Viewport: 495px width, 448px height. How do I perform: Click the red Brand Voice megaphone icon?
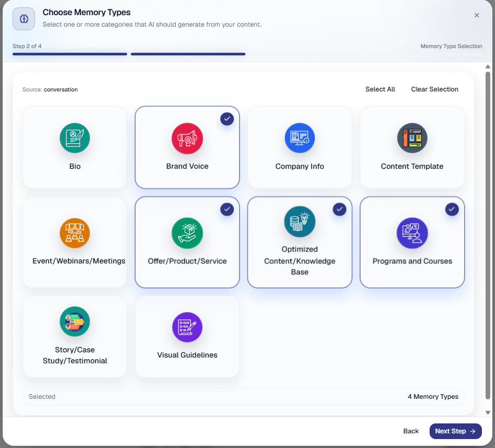pos(187,138)
